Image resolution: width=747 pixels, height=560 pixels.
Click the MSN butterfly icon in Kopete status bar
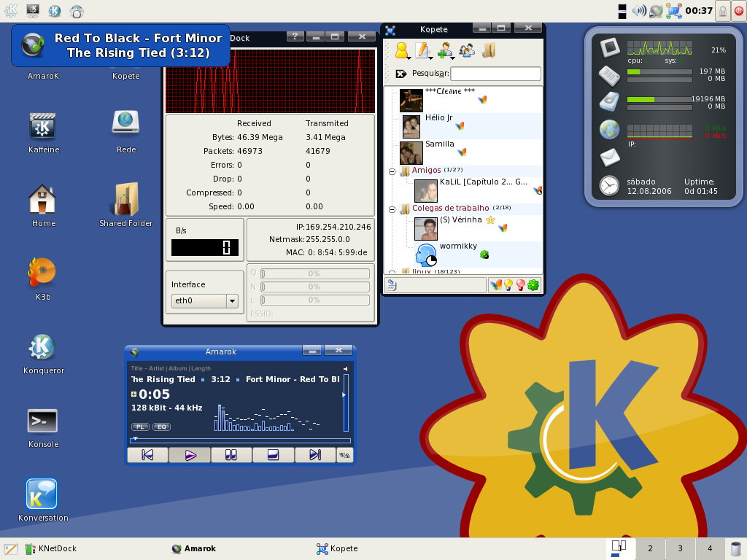[x=495, y=285]
